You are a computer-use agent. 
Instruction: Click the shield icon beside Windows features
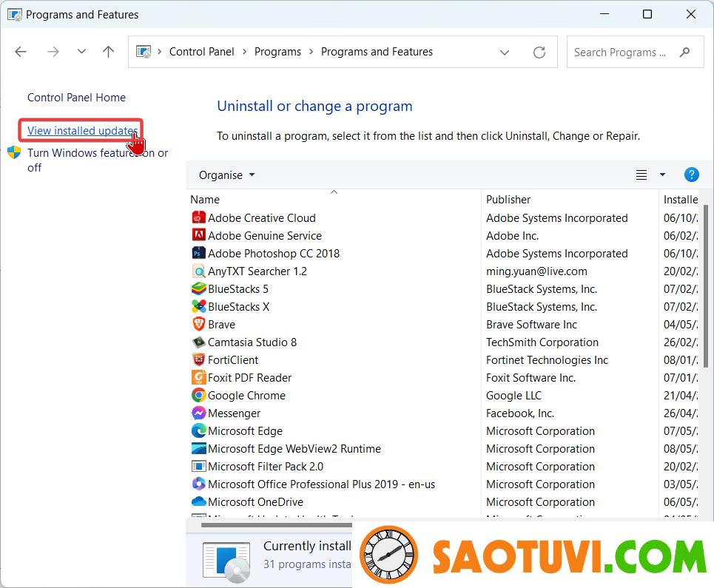click(x=14, y=152)
